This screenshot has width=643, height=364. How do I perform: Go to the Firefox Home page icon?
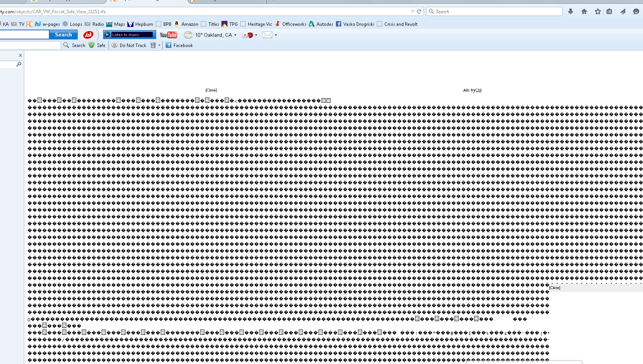pyautogui.click(x=584, y=11)
